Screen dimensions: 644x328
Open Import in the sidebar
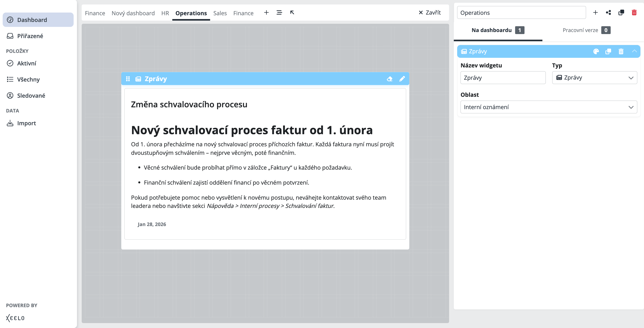tap(26, 123)
